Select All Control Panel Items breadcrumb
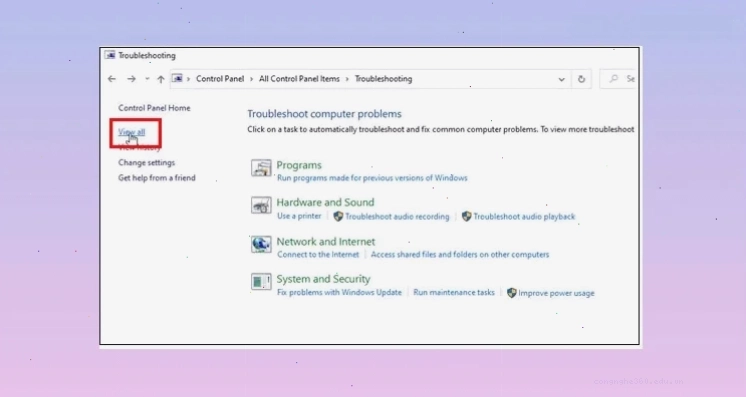 pyautogui.click(x=299, y=79)
